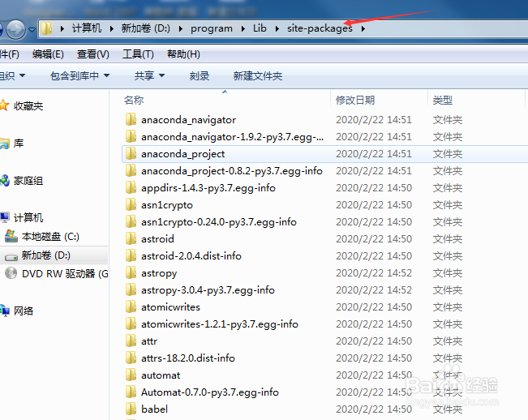Go to the program breadcrumb folder
Image resolution: width=528 pixels, height=420 pixels.
(x=212, y=28)
